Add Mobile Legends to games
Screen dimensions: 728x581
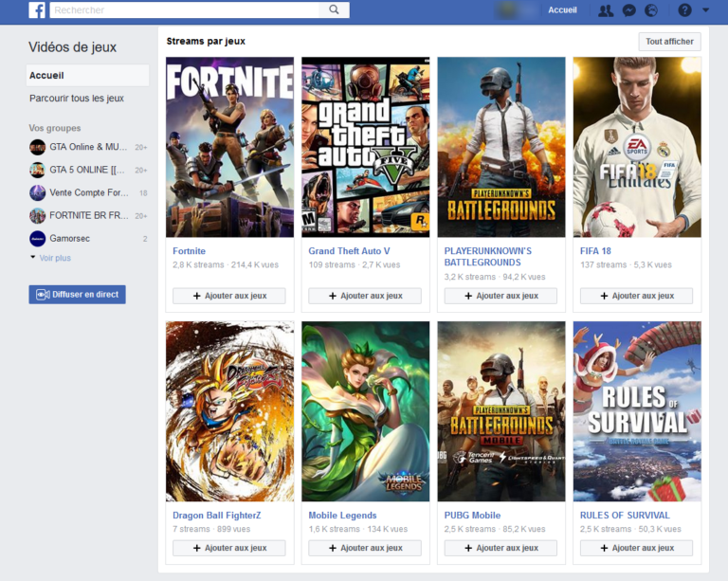tap(365, 548)
